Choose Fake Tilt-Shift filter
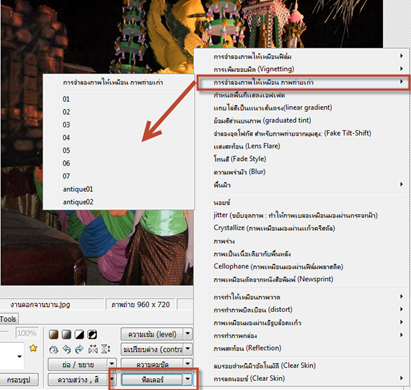This screenshot has height=390, width=411. tap(292, 133)
